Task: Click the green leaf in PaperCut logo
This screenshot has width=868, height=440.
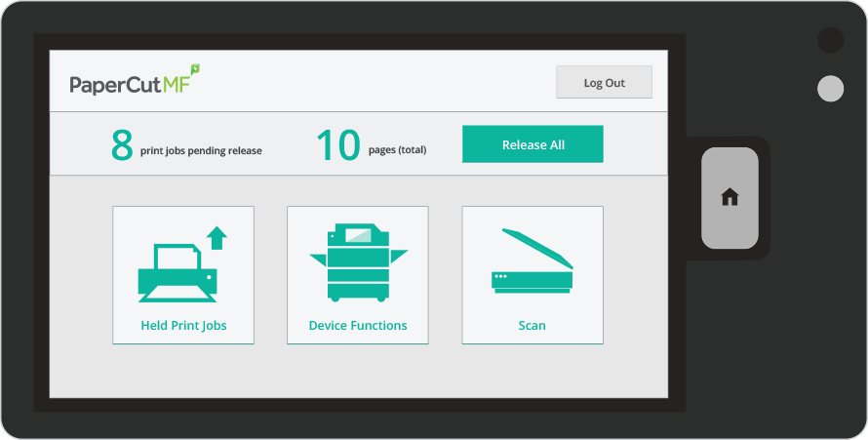Action: click(195, 69)
